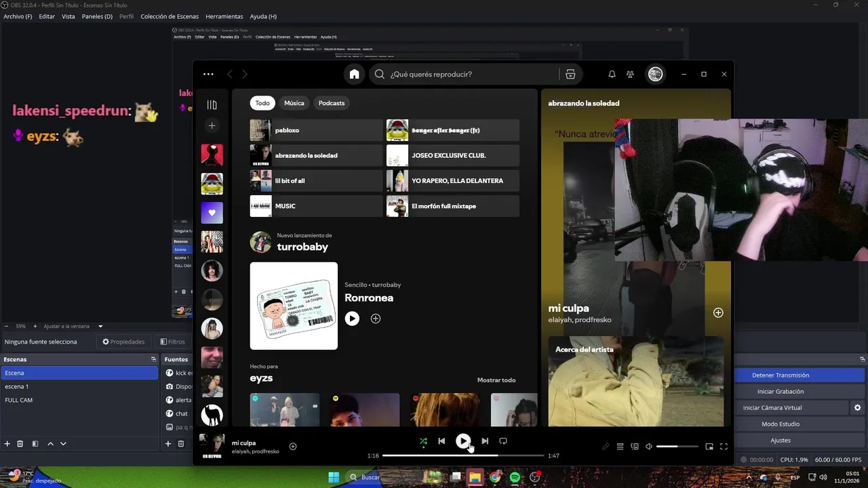Click Iniciar Grabación button
The image size is (868, 488).
coord(781,391)
